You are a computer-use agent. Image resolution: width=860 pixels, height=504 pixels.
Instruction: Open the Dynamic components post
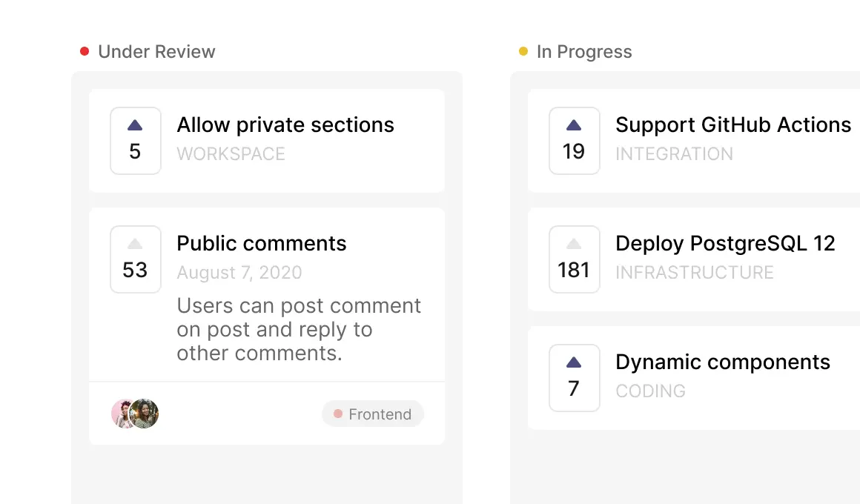(722, 362)
